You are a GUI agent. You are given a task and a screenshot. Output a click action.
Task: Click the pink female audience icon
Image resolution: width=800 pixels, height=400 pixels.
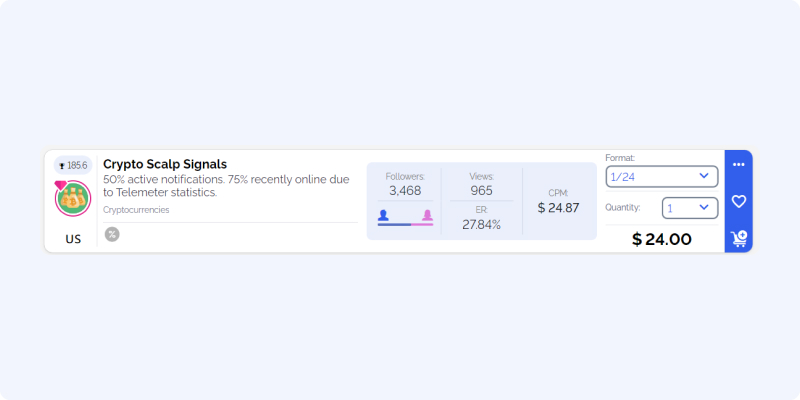(427, 215)
